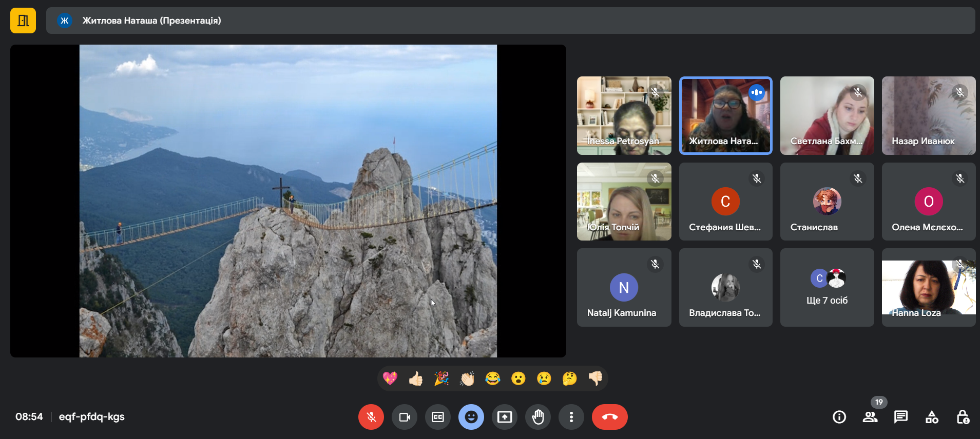
Task: Expand the 'Ще 7 осіб' tile
Action: click(x=827, y=288)
